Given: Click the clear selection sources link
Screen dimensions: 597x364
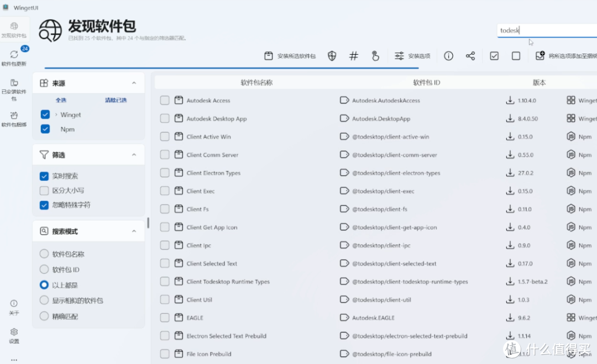Looking at the screenshot, I should coord(116,100).
